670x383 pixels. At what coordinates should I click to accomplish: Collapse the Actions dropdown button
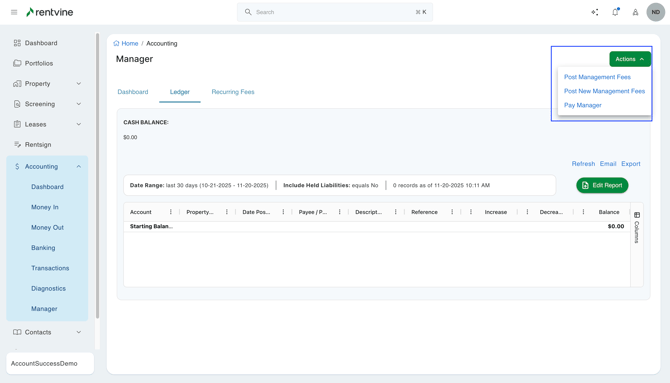click(x=630, y=59)
